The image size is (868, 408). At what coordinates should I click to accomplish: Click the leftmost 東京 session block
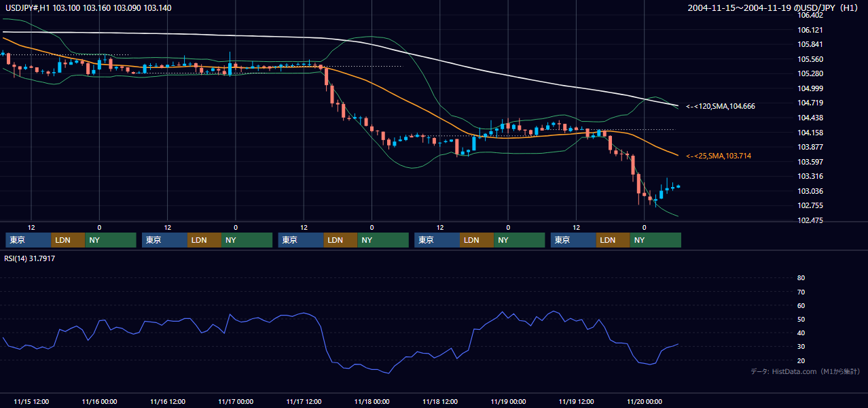[x=28, y=240]
